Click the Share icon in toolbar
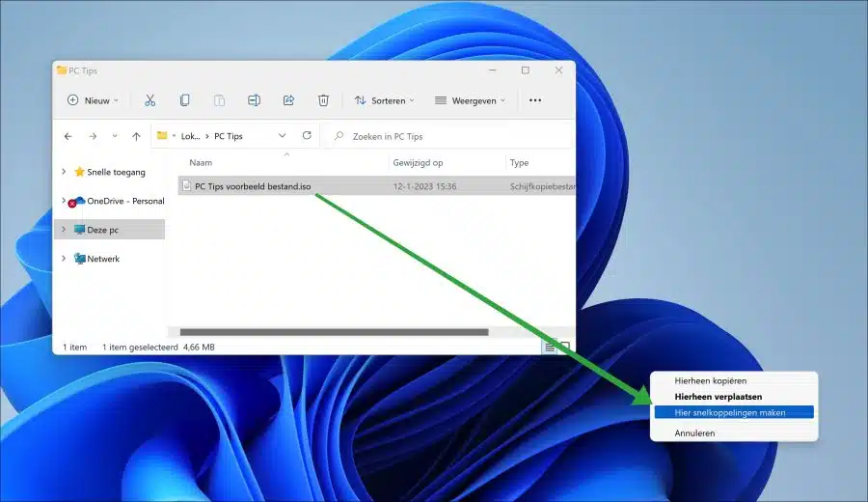The width and height of the screenshot is (868, 502). pyautogui.click(x=288, y=100)
